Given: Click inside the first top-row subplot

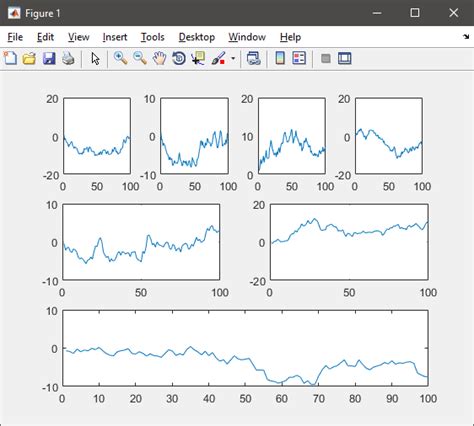Looking at the screenshot, I should click(x=97, y=136).
